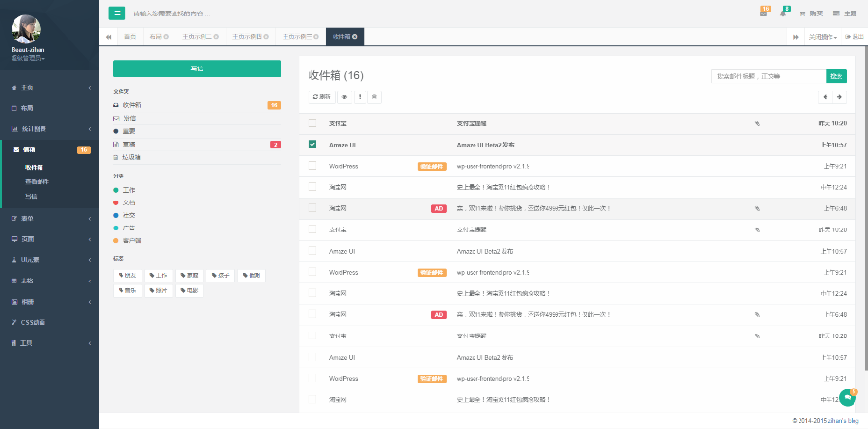Screen dimensions: 868x429
Task: Tick the checkbox of the second WordPress row
Action: (x=312, y=272)
